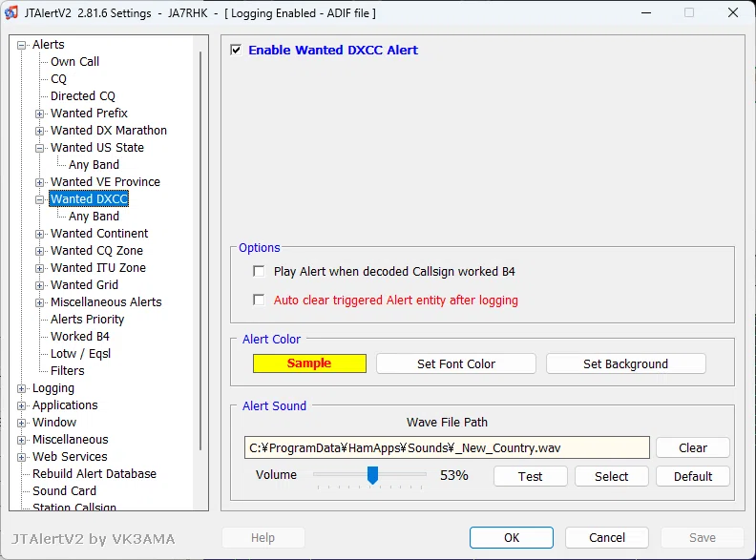This screenshot has width=756, height=560.
Task: Select Any Band under Wanted US State
Action: point(94,165)
